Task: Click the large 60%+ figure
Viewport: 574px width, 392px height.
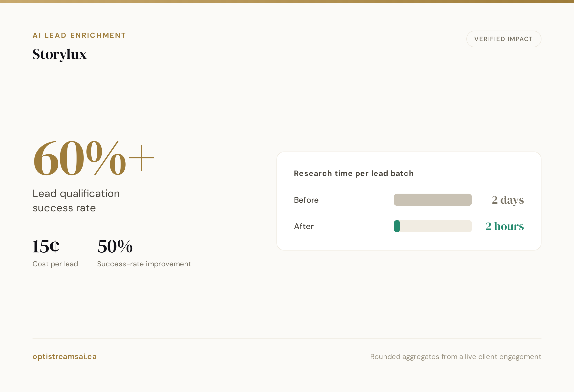Action: [93, 158]
